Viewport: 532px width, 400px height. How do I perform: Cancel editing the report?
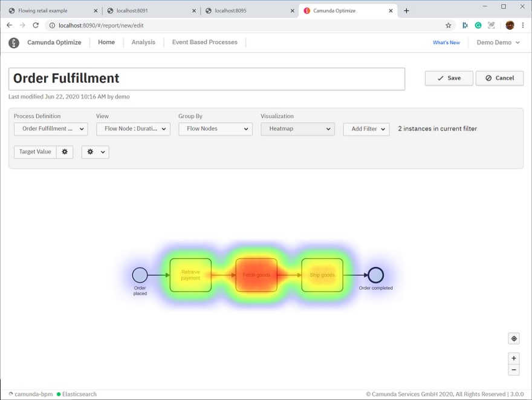click(499, 78)
